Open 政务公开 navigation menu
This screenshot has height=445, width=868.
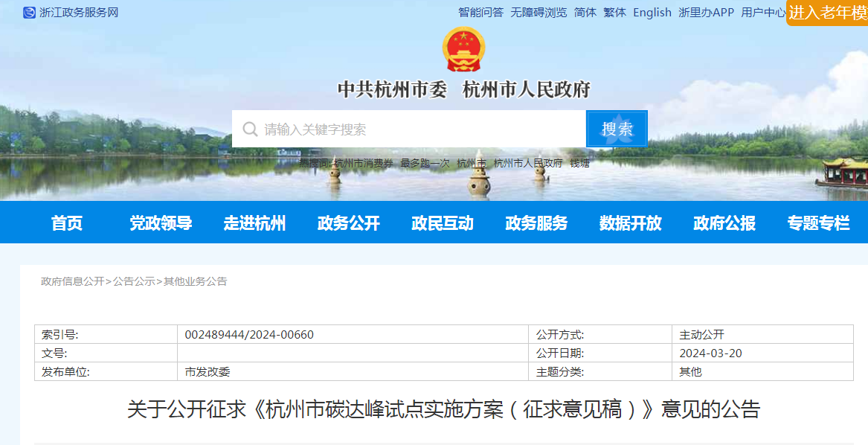(349, 223)
